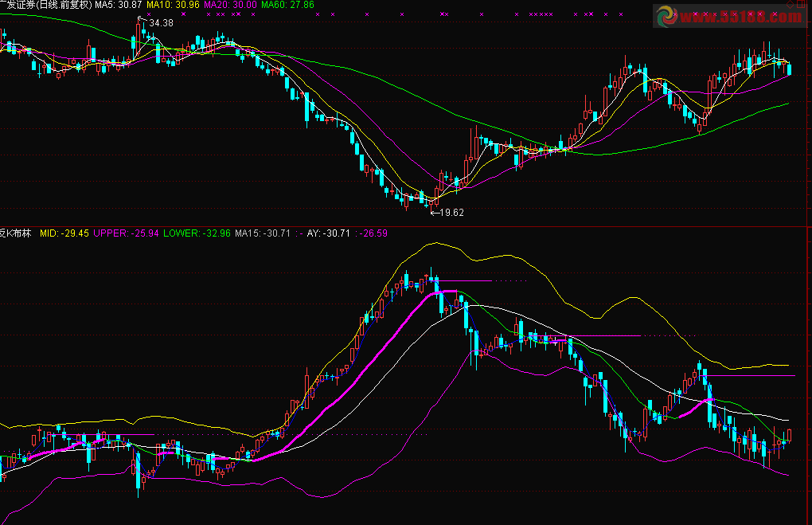Click the MA15 value label

point(262,233)
